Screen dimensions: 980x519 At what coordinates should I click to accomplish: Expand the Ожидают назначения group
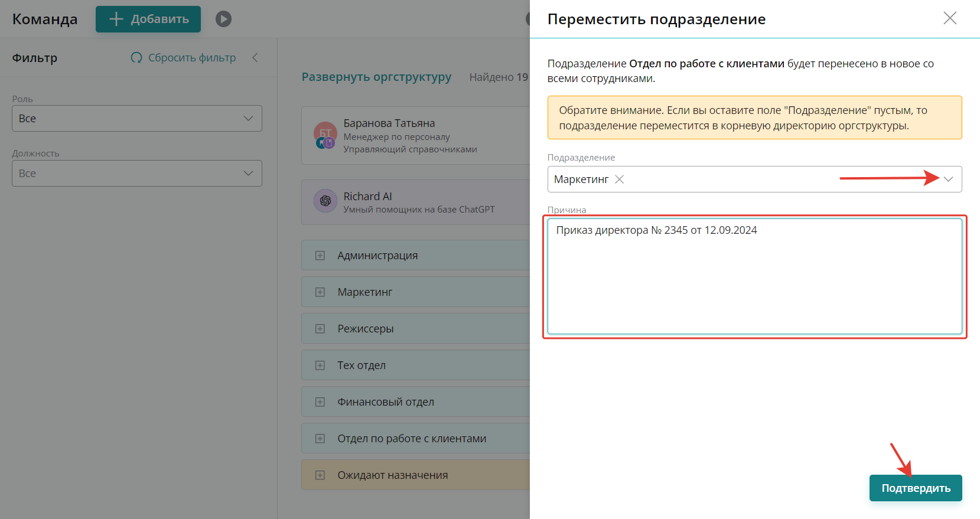(320, 475)
